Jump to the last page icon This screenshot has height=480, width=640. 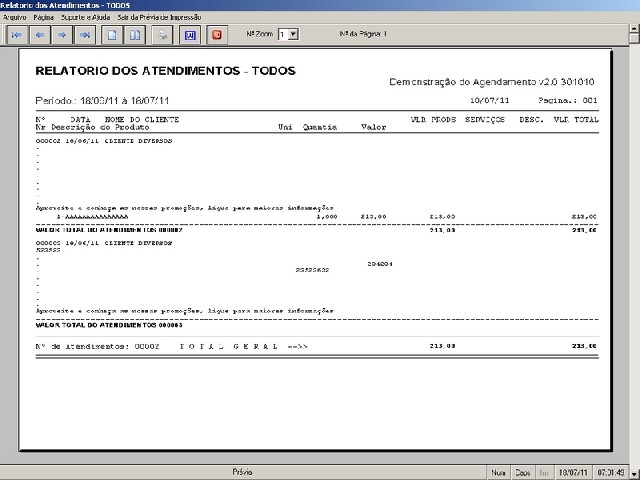coord(85,35)
